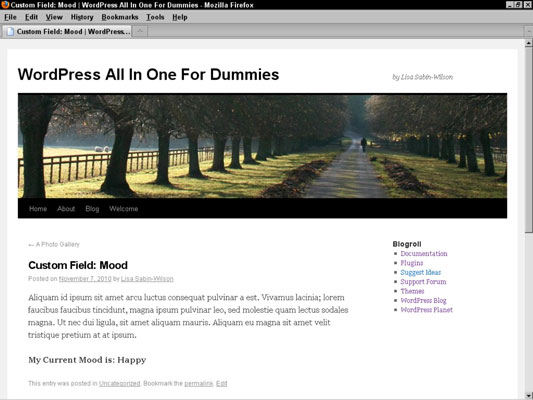Click the Lisa Sabin-Wilson author link
The height and width of the screenshot is (400, 533).
pyautogui.click(x=147, y=279)
